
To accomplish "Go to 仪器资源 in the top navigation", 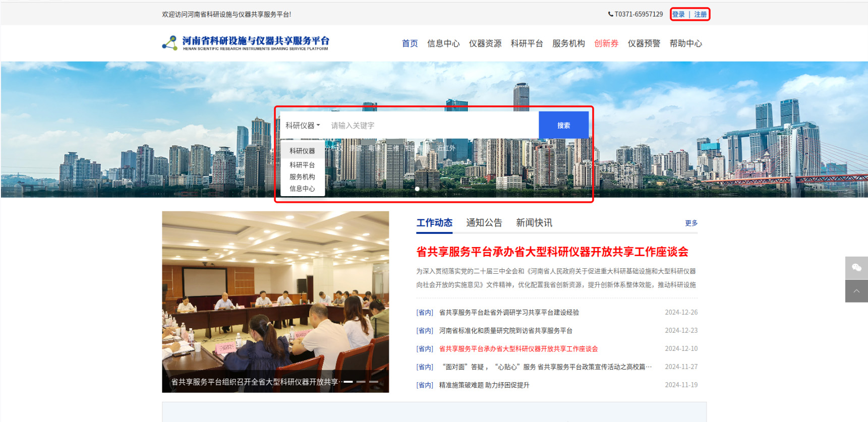I will point(485,44).
